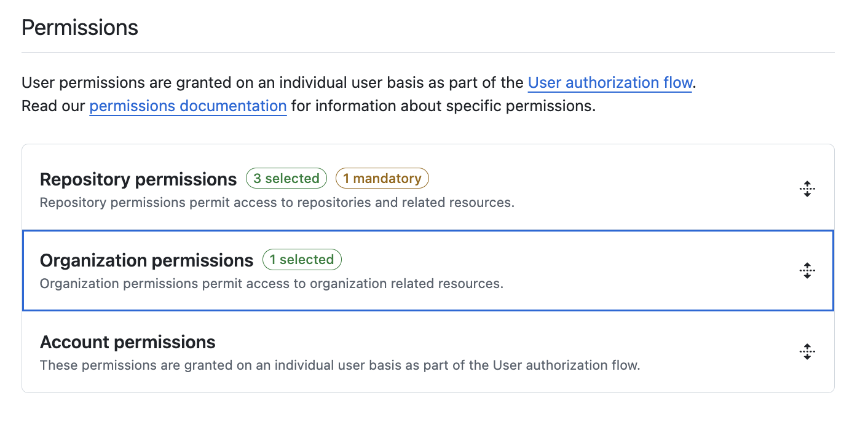Select the green '3 selected' badge
Screen dimensions: 868x425
click(286, 178)
